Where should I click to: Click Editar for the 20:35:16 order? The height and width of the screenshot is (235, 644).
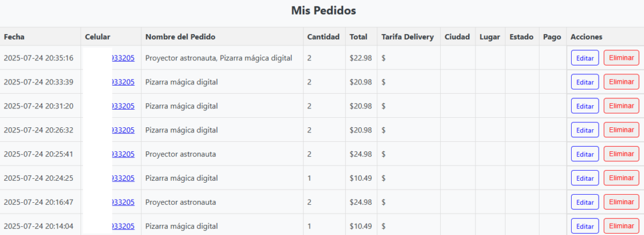coord(585,58)
